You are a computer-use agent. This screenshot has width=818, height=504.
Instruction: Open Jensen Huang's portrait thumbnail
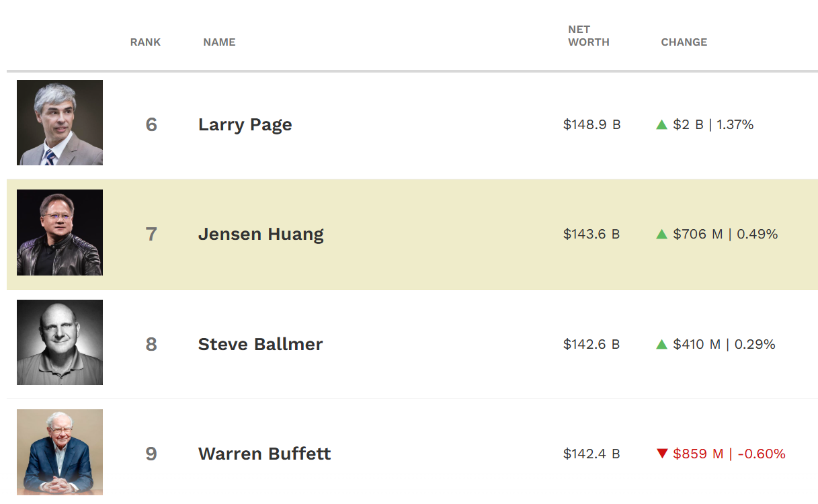click(60, 233)
